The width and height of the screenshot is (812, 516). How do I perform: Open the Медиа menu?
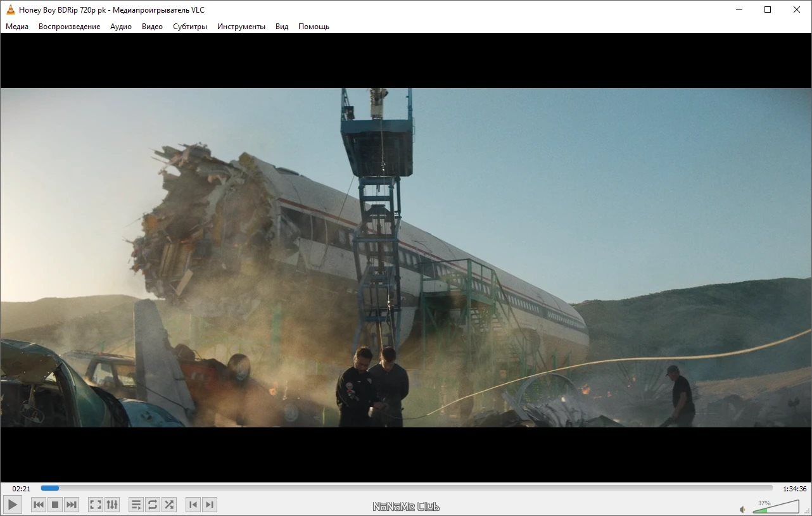[x=17, y=27]
